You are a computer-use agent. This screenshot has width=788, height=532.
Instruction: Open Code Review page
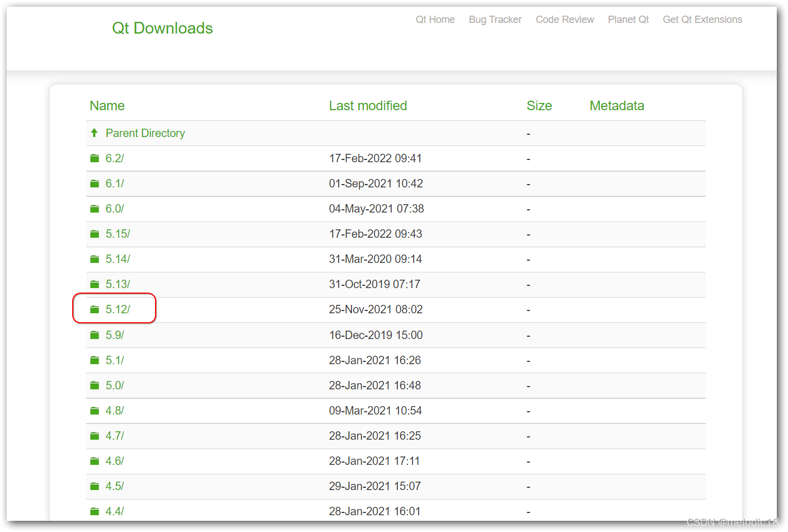coord(565,20)
